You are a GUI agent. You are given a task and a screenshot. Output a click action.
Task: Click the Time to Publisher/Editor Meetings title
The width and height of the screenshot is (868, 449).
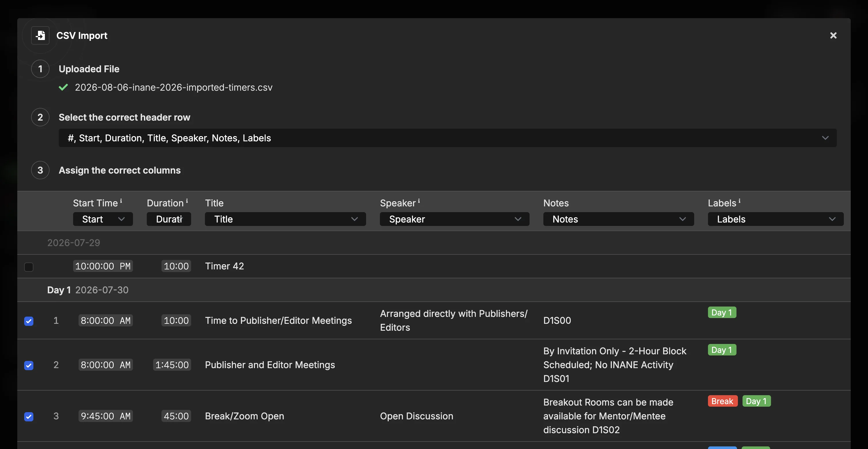[278, 320]
